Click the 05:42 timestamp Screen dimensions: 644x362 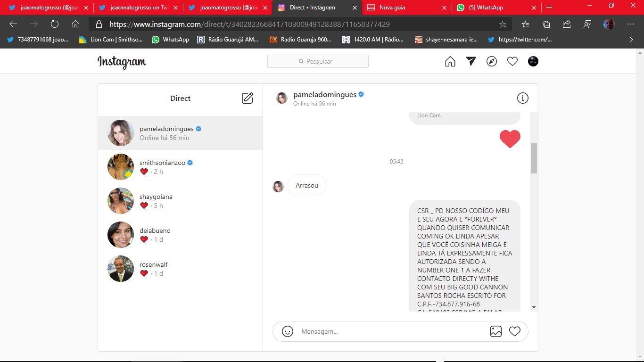pos(396,162)
